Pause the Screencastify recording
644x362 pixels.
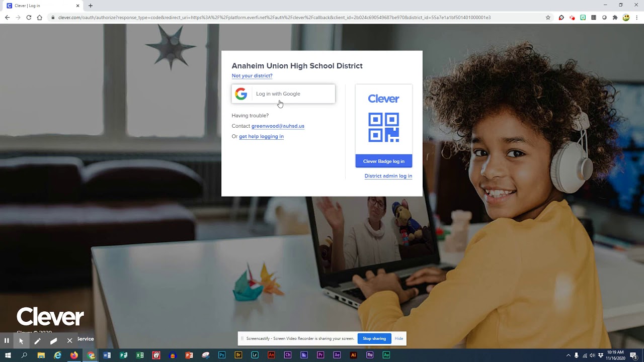click(7, 340)
